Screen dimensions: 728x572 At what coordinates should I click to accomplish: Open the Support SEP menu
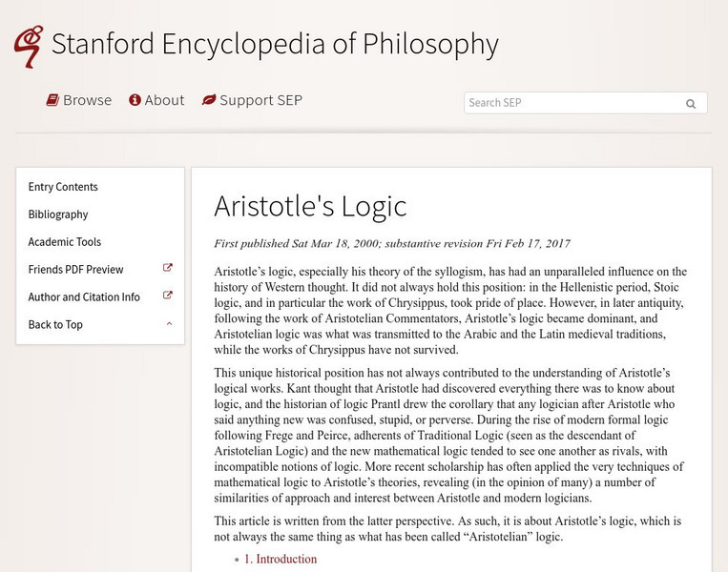pos(260,100)
